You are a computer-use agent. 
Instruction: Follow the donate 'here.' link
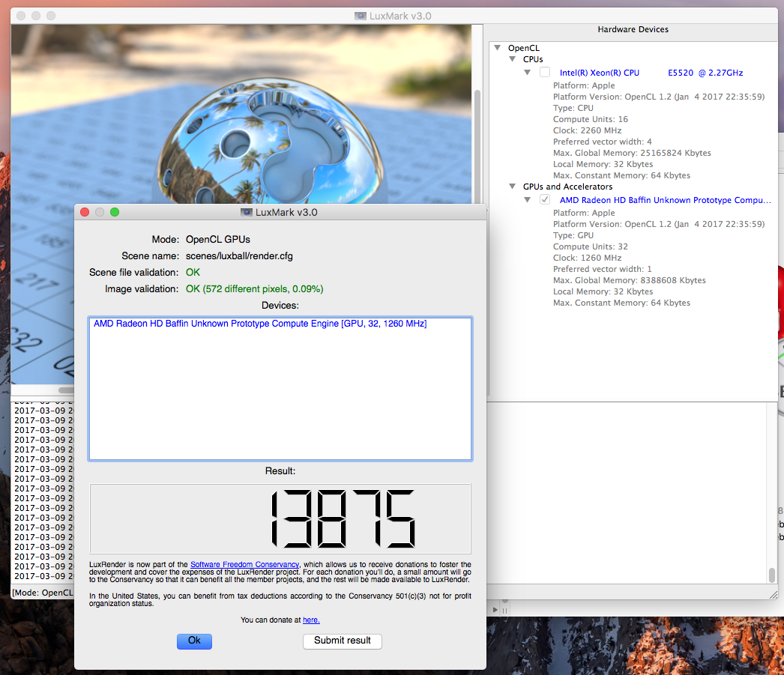(x=311, y=620)
